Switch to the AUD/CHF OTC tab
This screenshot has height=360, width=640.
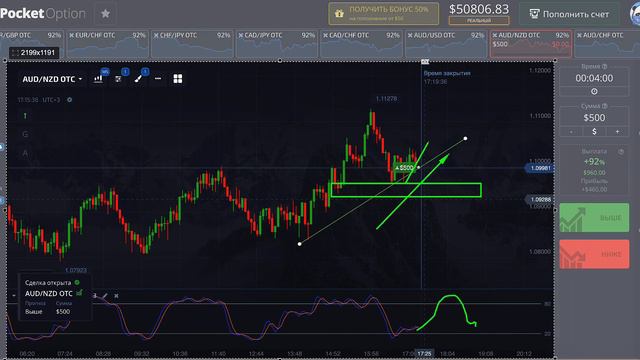click(608, 43)
